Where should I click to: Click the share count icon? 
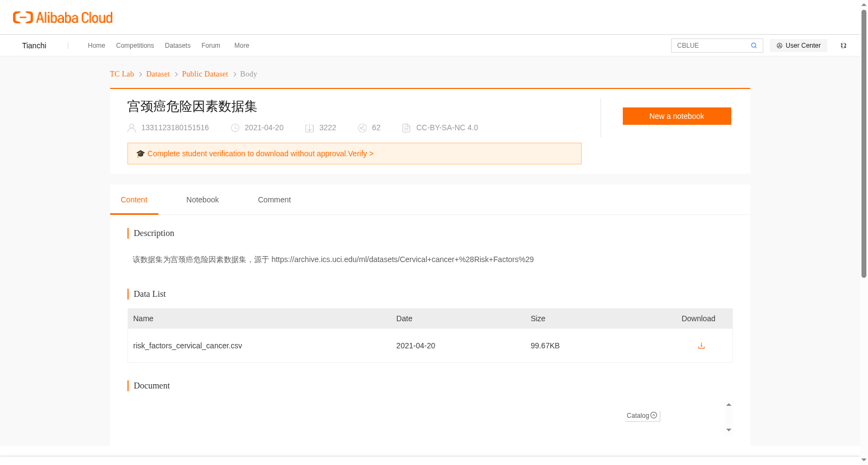click(x=362, y=128)
